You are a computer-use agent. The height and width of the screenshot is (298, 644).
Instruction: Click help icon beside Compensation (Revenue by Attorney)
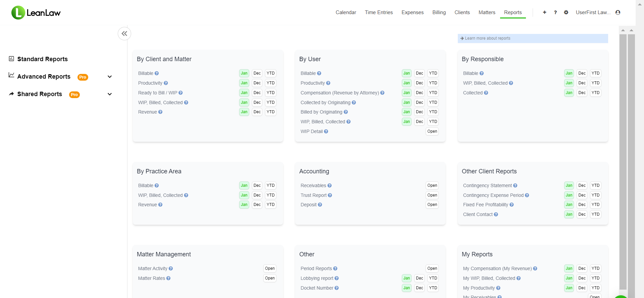pyautogui.click(x=382, y=93)
